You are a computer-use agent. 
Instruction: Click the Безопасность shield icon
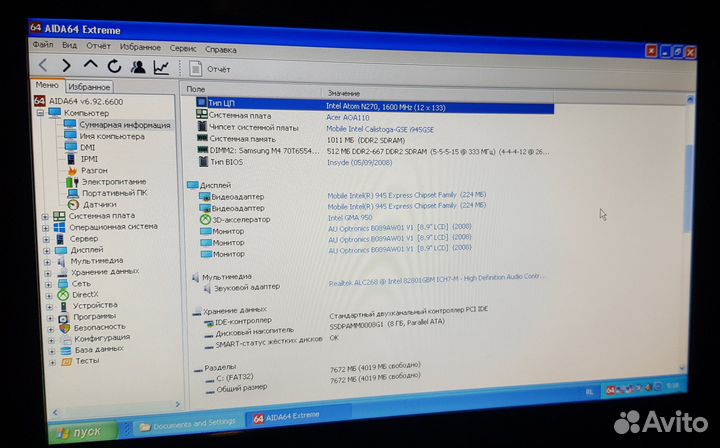coord(64,329)
